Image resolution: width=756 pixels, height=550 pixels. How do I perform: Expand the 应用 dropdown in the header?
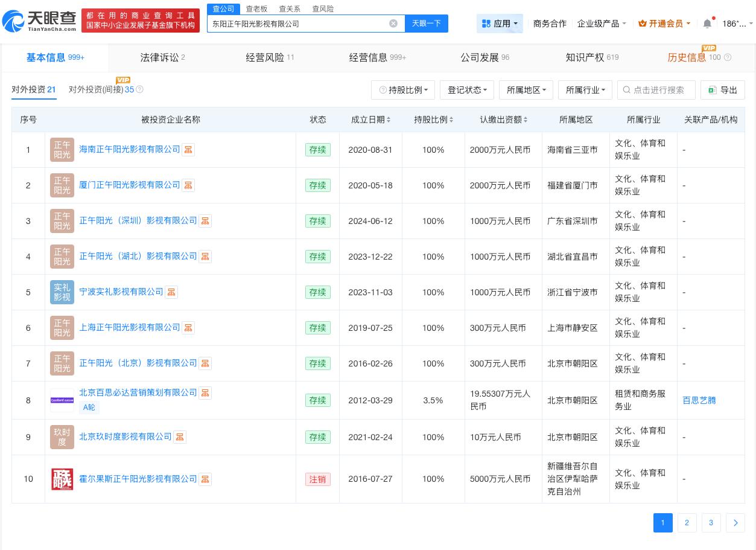pyautogui.click(x=500, y=23)
